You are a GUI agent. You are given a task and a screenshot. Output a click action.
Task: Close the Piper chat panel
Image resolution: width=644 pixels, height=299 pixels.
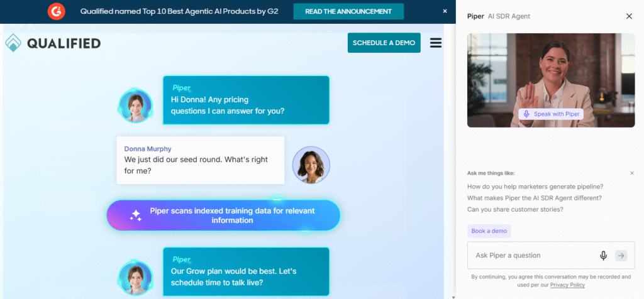click(x=629, y=16)
